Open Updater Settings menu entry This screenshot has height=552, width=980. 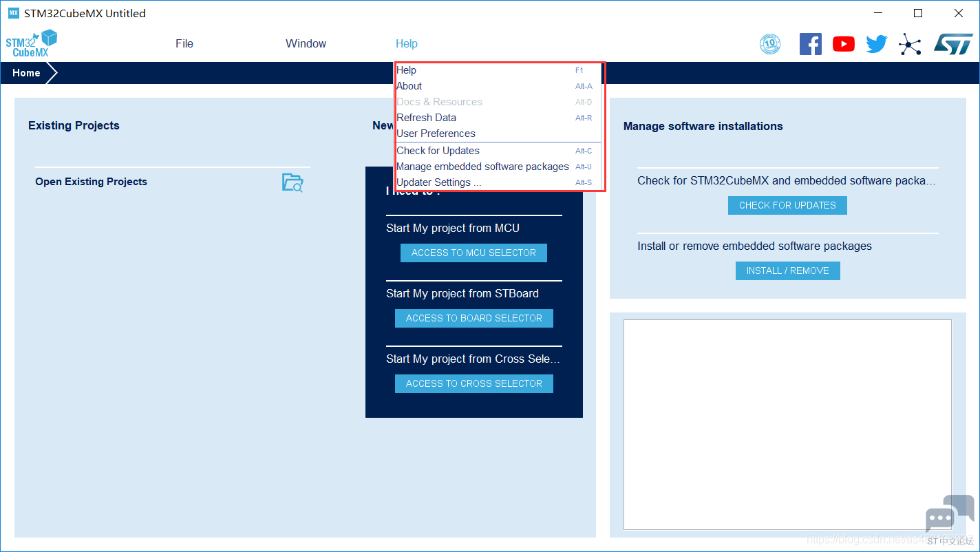click(x=499, y=182)
